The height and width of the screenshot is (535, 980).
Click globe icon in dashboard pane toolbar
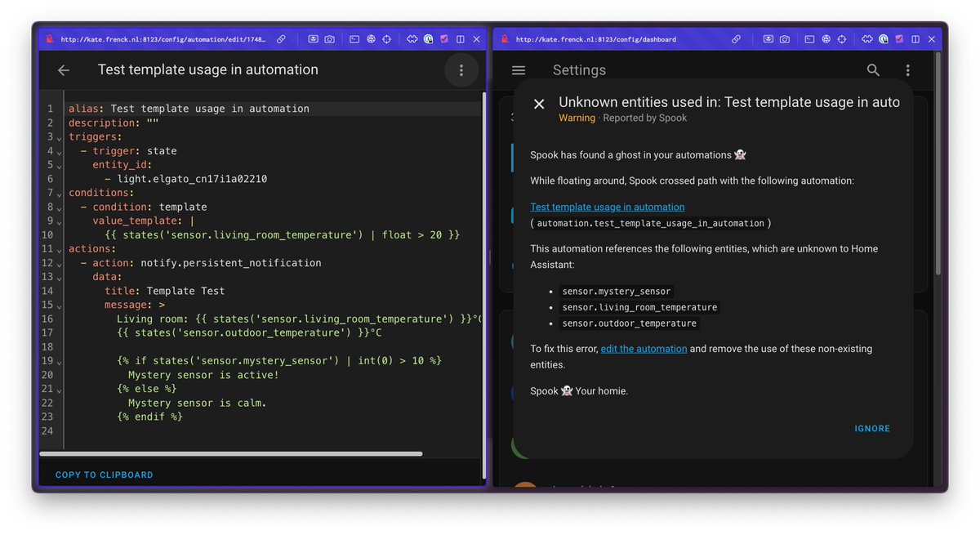[826, 38]
